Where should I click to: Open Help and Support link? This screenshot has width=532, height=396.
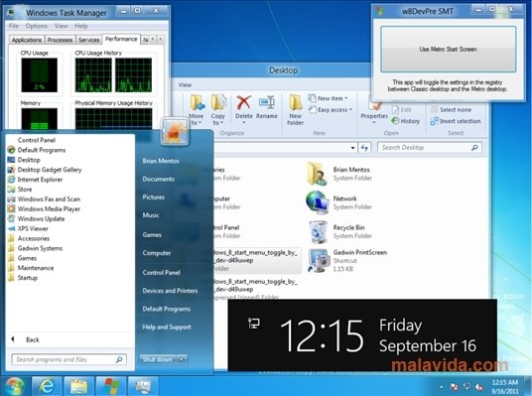167,328
